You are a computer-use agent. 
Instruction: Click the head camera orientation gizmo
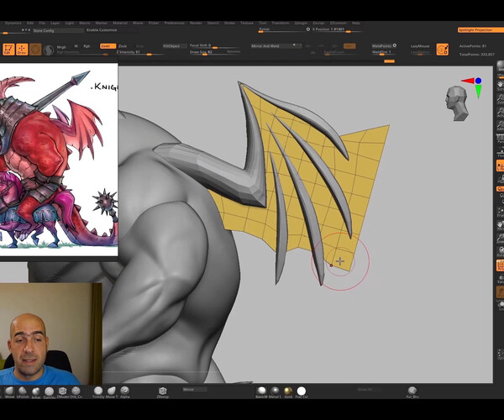[456, 103]
